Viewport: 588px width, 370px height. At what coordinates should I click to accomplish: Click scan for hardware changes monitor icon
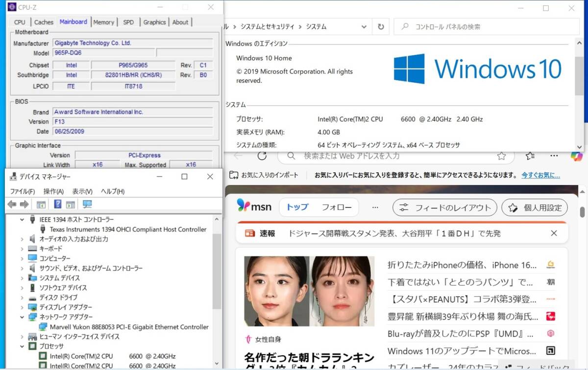click(x=87, y=204)
